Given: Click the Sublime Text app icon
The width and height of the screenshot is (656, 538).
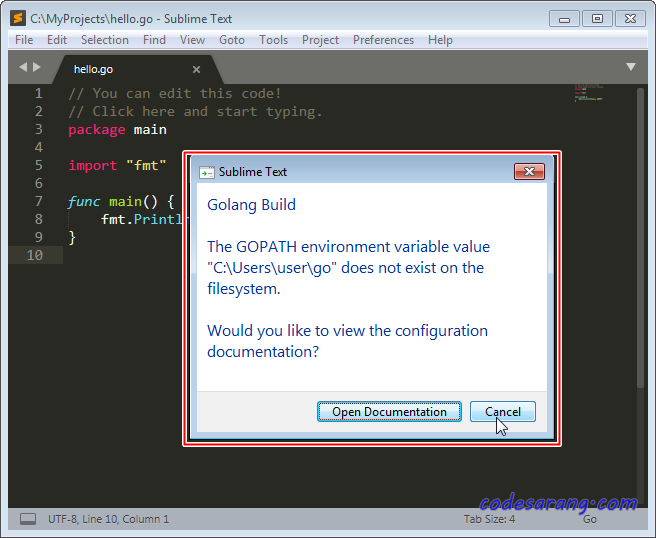Looking at the screenshot, I should point(18,18).
